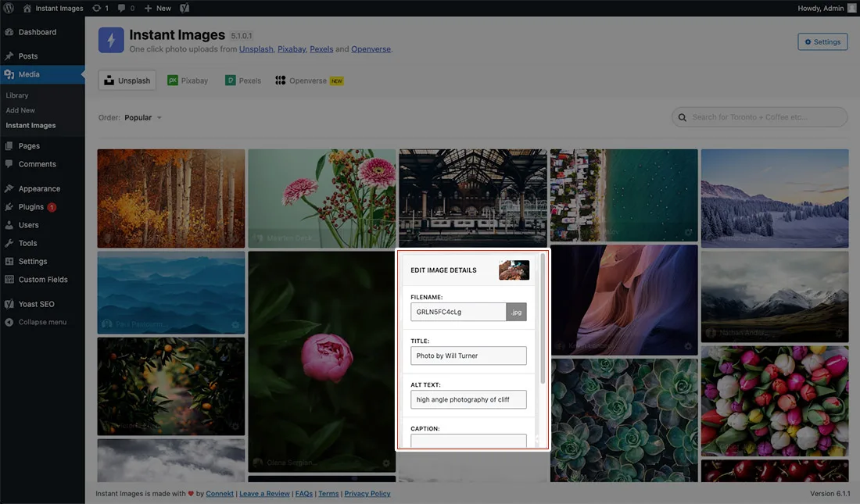Open Users in sidebar
Screen dimensions: 860x504
point(42,225)
